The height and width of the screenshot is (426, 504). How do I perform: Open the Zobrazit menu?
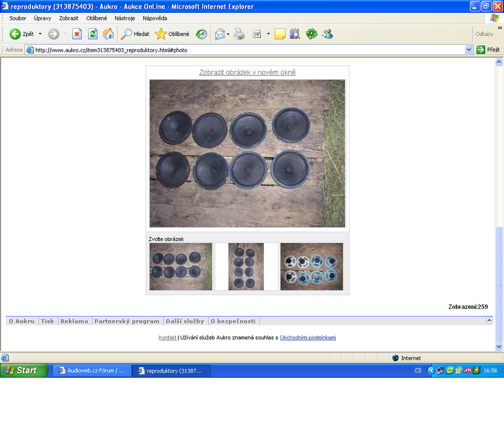[69, 18]
